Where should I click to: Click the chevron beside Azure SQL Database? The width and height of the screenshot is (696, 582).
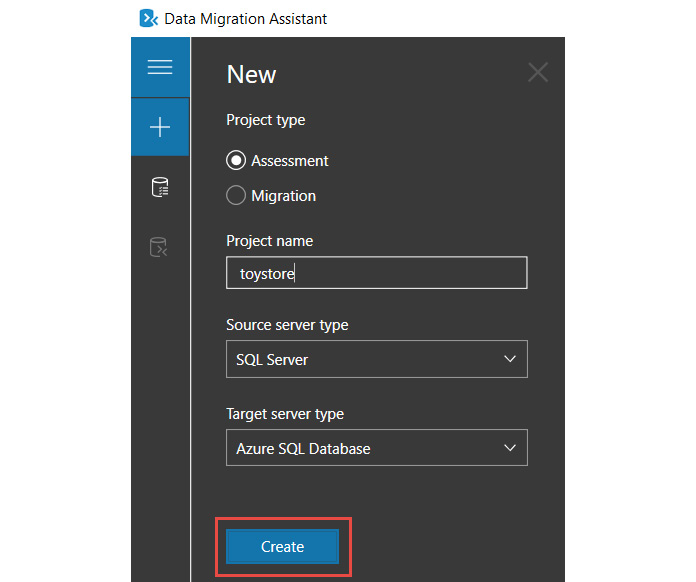(510, 448)
